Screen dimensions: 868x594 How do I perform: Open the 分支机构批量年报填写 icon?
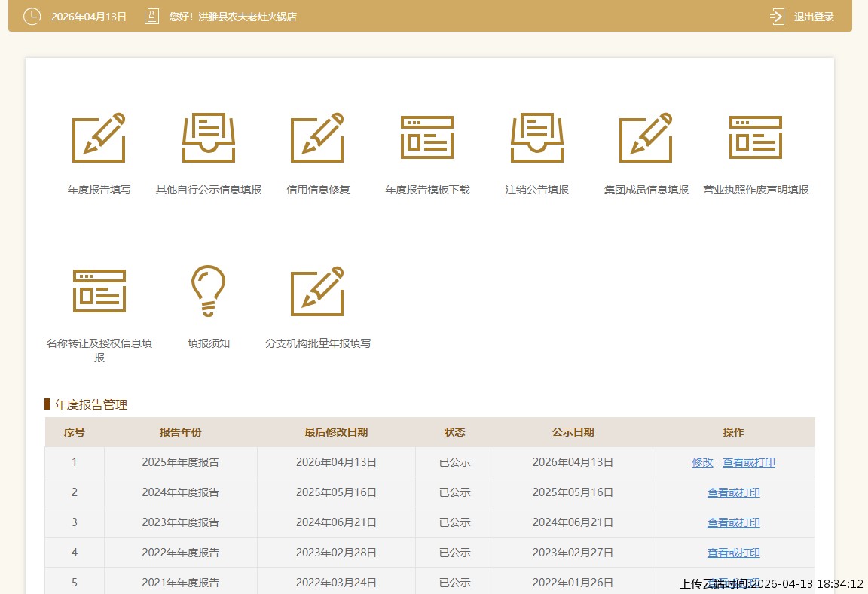[x=318, y=291]
